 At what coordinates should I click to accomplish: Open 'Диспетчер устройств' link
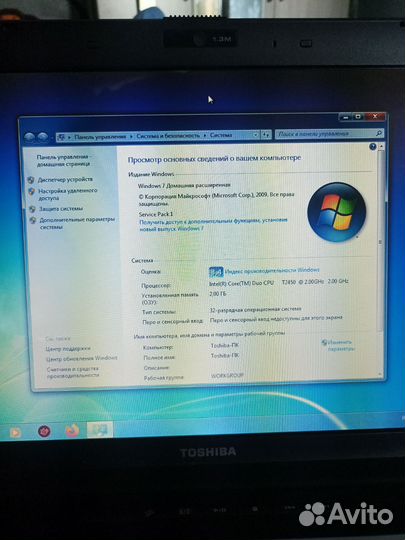point(65,179)
